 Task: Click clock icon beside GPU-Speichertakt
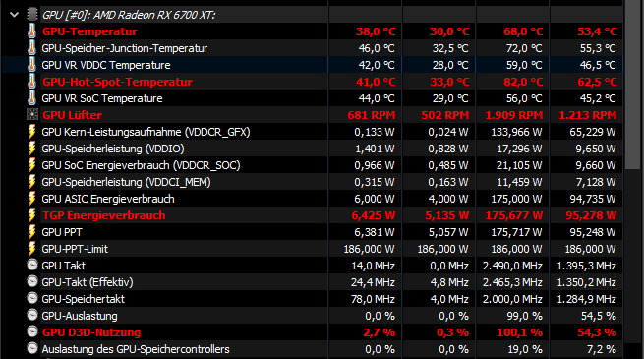(32, 298)
